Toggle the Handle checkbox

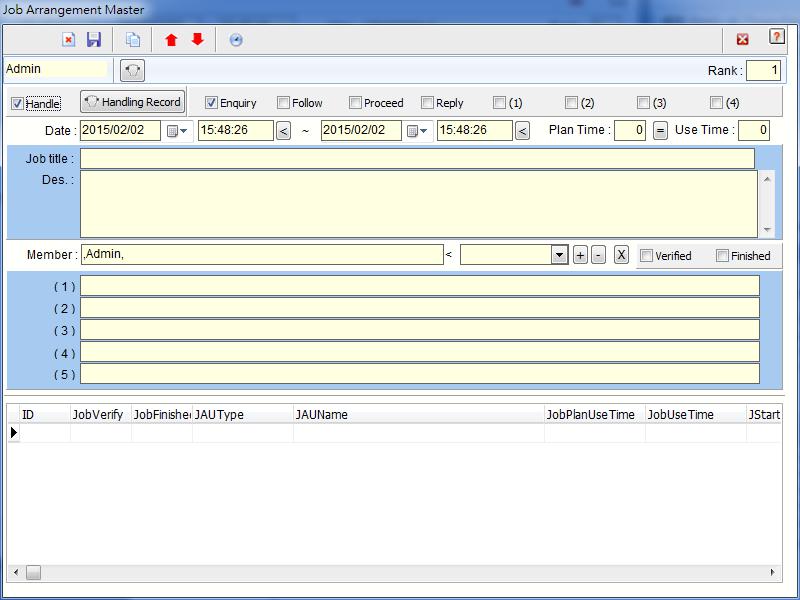coord(17,104)
